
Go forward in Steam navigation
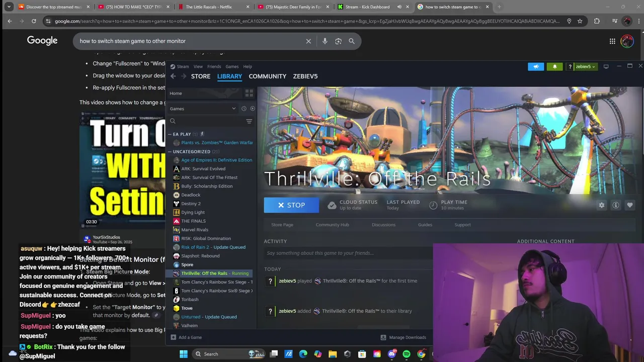pos(184,76)
